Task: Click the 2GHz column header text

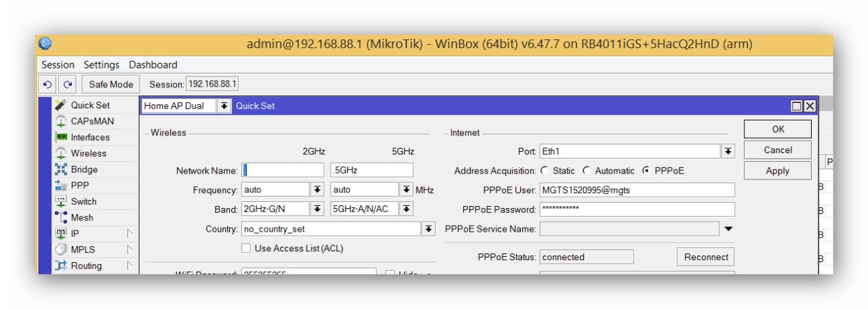Action: pos(314,151)
